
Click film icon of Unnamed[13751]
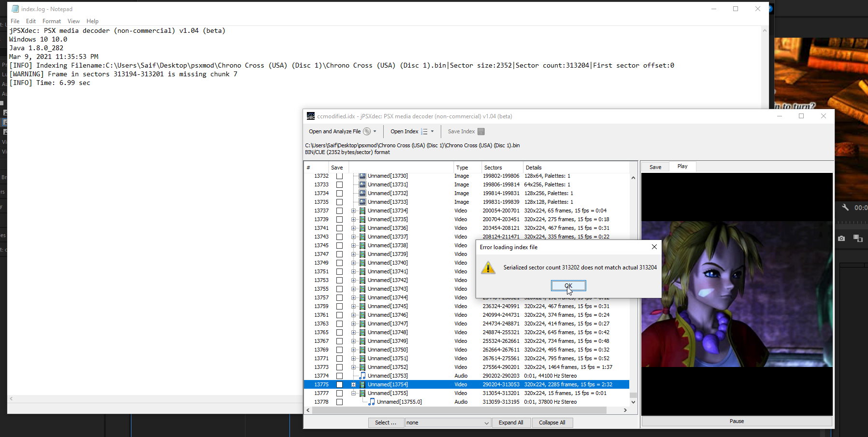[x=362, y=358]
